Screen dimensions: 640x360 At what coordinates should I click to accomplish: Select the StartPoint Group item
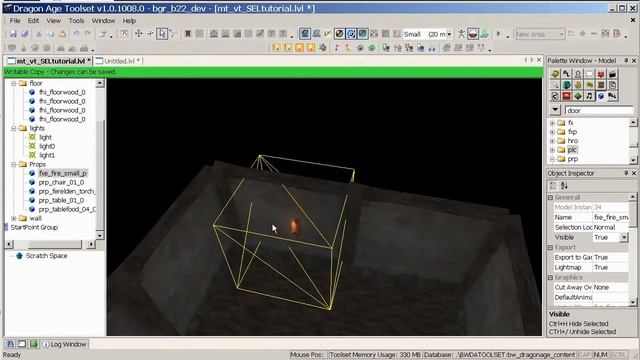coord(34,227)
